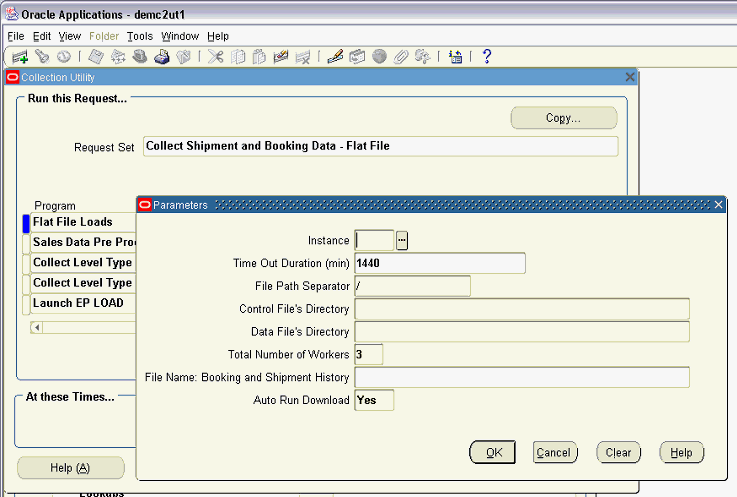Viewport: 737px width, 497px height.
Task: Open the Help menu in menu bar
Action: pyautogui.click(x=218, y=36)
